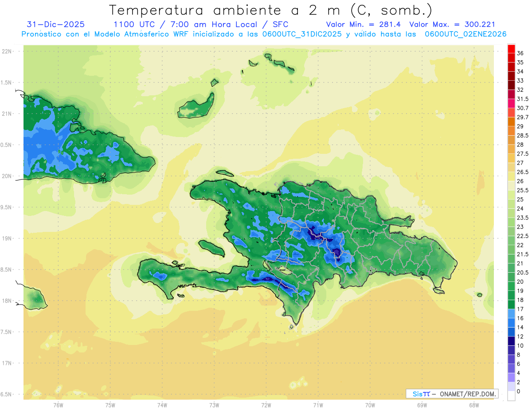Click the latitude axis label '20N'
The width and height of the screenshot is (532, 411).
(x=7, y=176)
